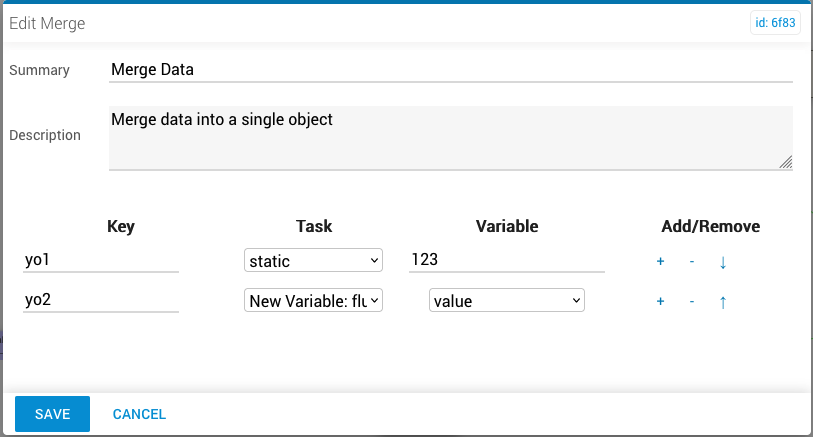Open the New Variable task dropdown
This screenshot has height=437, width=813.
coord(313,301)
